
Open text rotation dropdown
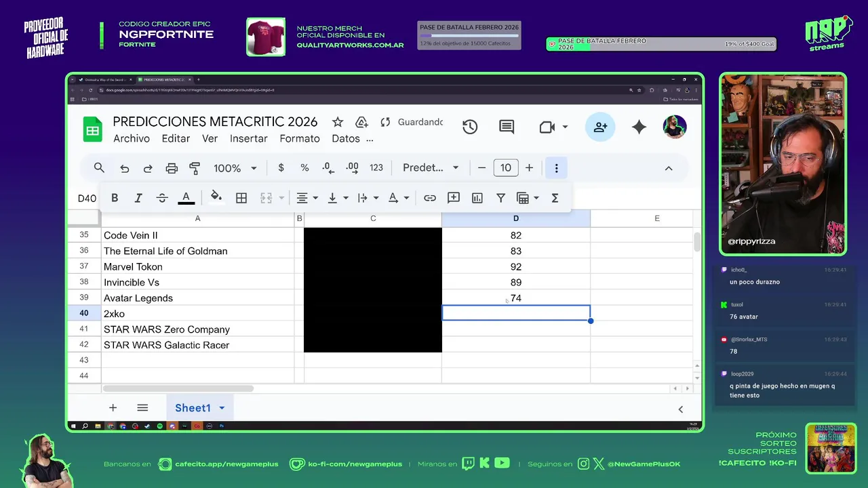tap(398, 198)
